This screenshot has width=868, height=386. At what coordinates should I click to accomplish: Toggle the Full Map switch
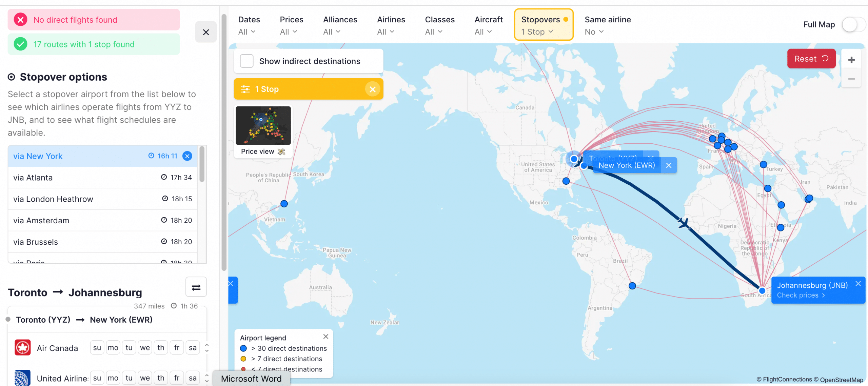point(853,25)
